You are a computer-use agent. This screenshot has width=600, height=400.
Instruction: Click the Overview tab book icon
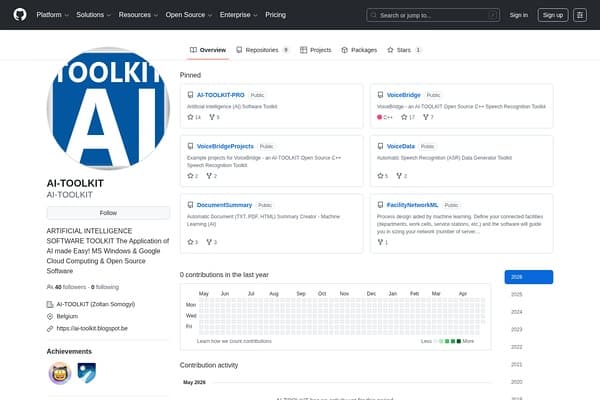coord(193,50)
